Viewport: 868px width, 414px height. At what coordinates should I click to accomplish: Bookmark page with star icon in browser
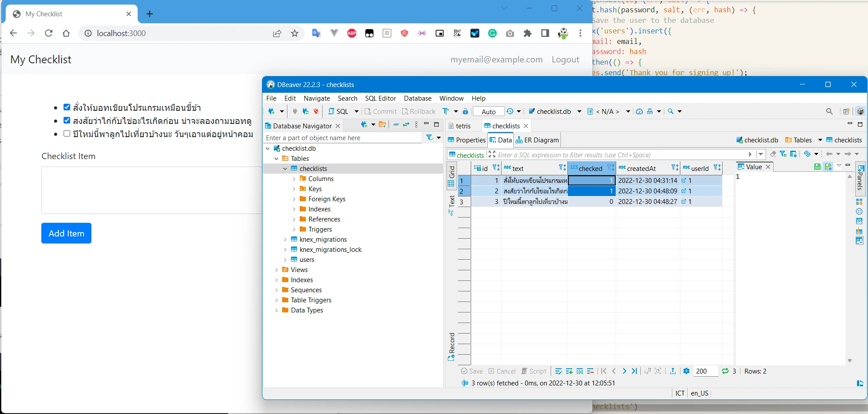294,33
